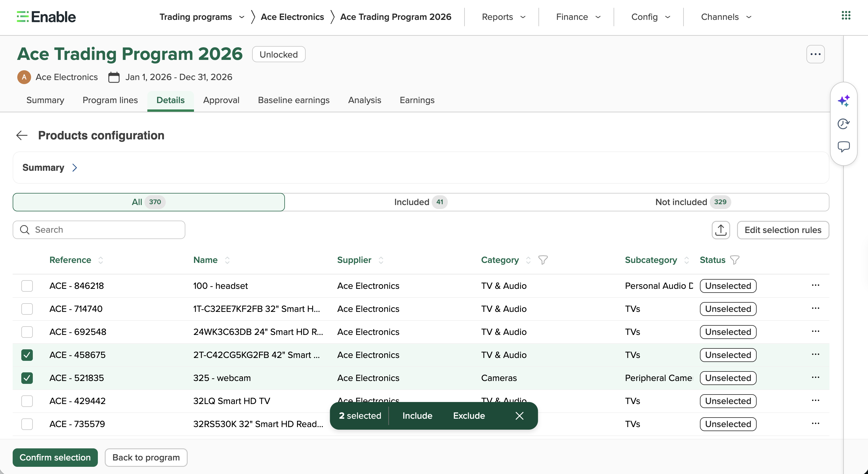Click into the product Search field
Image resolution: width=868 pixels, height=474 pixels.
click(x=99, y=230)
